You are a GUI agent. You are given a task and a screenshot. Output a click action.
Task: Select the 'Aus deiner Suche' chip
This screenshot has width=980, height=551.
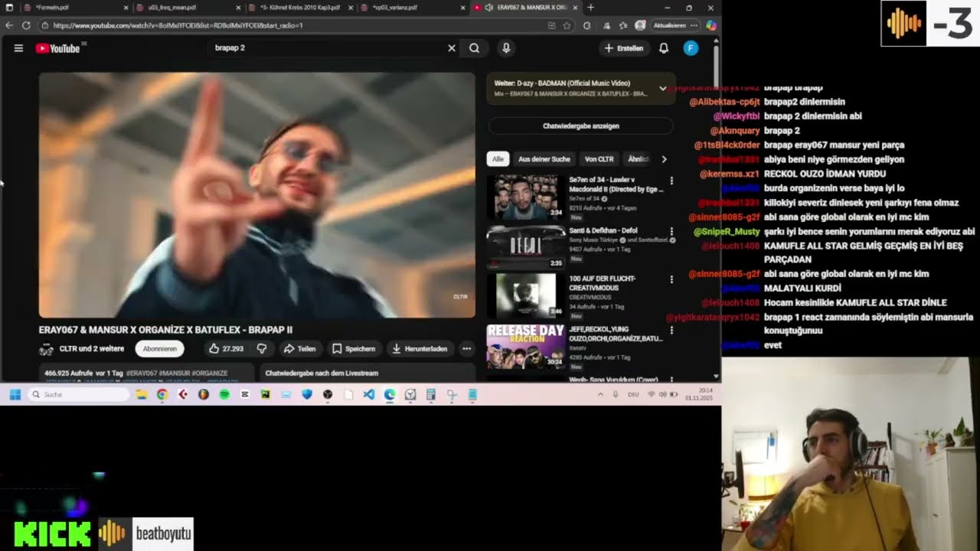tap(544, 159)
